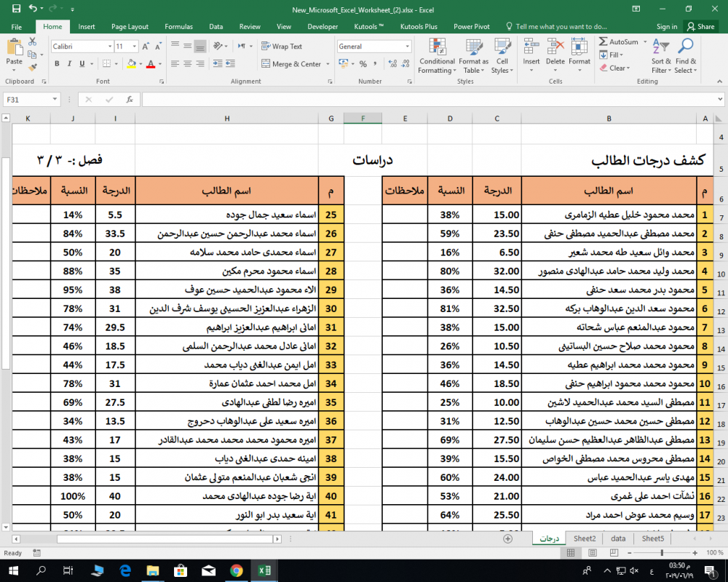Image resolution: width=728 pixels, height=582 pixels.
Task: Click the insert function fx icon
Action: point(130,100)
